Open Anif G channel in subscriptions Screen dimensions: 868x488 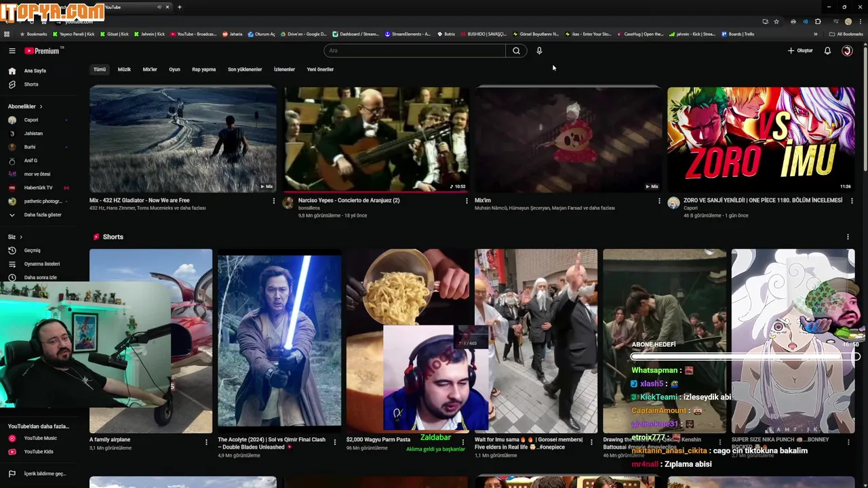tap(31, 161)
